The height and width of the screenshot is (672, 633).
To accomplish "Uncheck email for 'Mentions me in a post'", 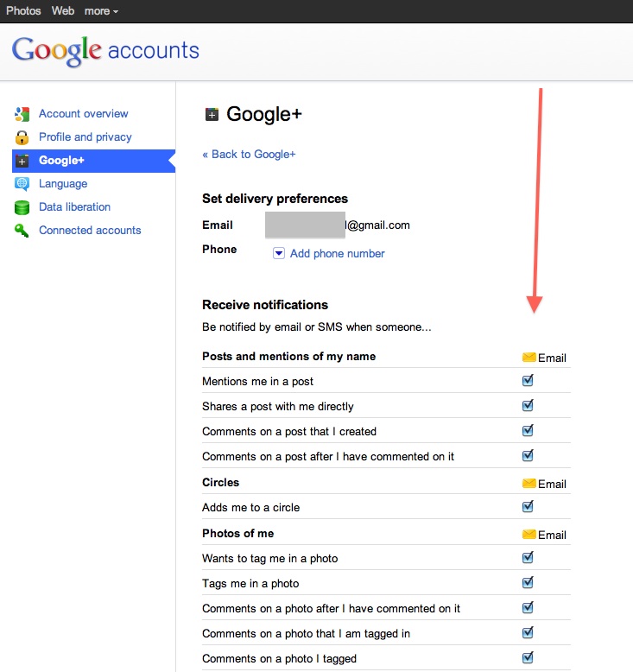I will click(x=528, y=380).
